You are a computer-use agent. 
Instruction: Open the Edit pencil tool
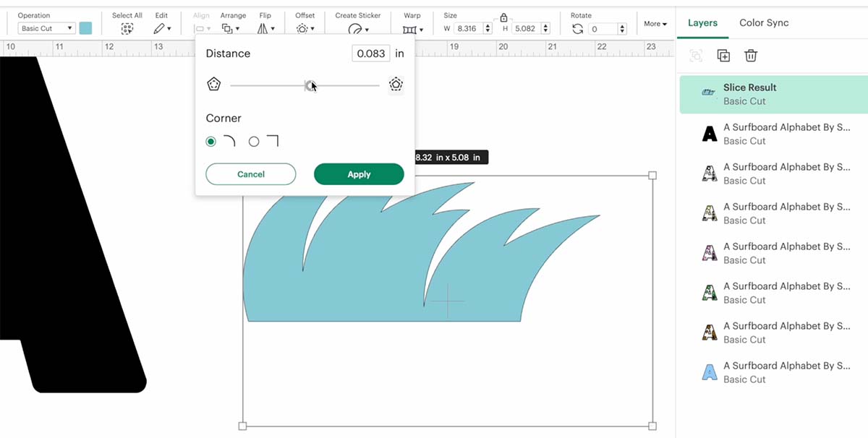coord(162,29)
